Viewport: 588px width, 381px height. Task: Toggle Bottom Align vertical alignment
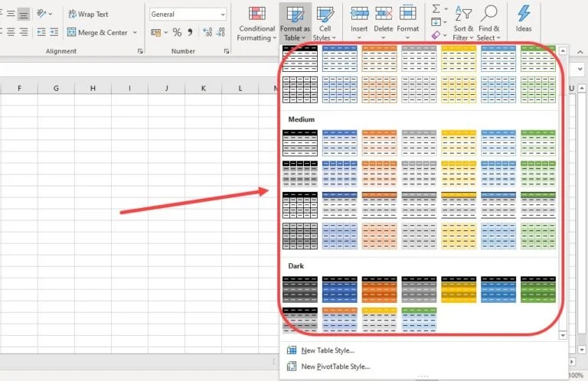[23, 15]
